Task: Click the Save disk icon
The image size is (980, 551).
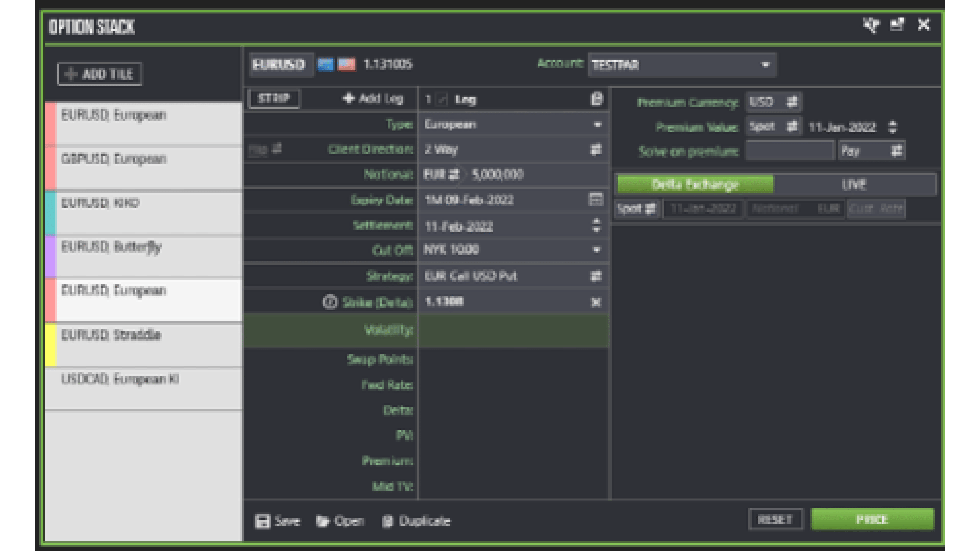Action: click(x=262, y=521)
